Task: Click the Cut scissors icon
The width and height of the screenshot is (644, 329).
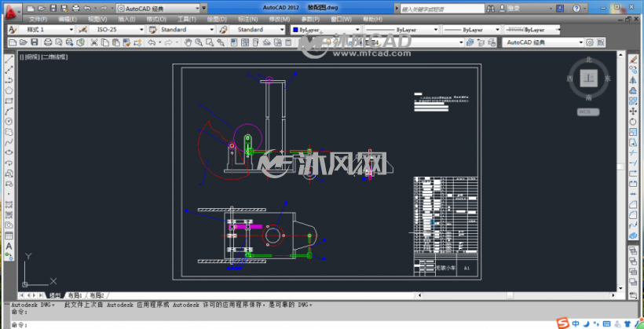Action: (94, 42)
